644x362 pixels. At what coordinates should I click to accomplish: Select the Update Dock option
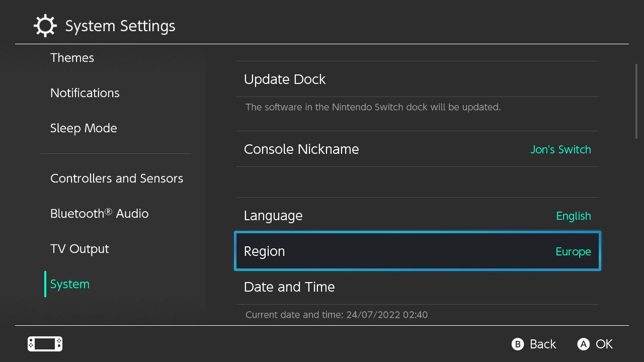click(x=418, y=79)
